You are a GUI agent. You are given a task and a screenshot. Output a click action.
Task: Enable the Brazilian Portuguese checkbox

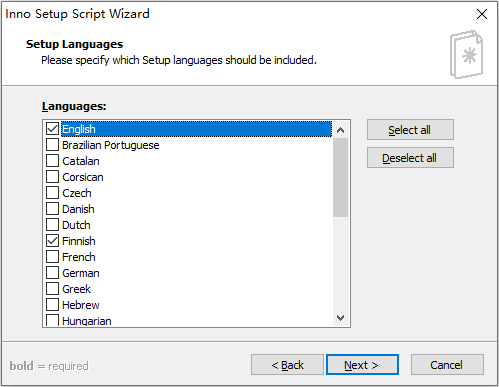[52, 145]
